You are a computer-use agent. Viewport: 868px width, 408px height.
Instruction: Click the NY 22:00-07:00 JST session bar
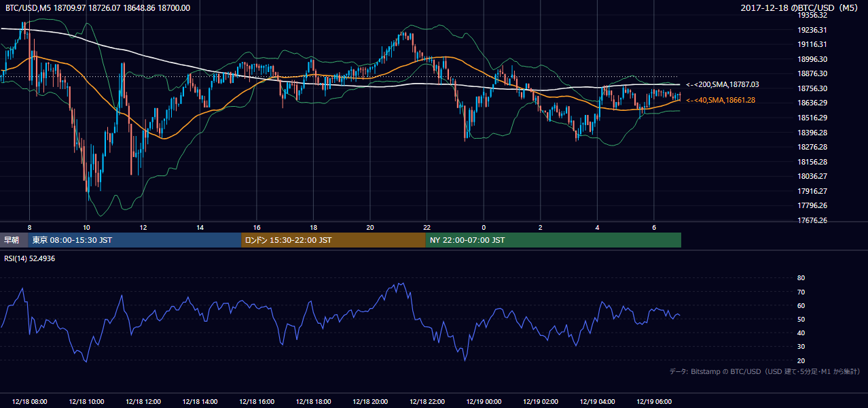pyautogui.click(x=554, y=240)
